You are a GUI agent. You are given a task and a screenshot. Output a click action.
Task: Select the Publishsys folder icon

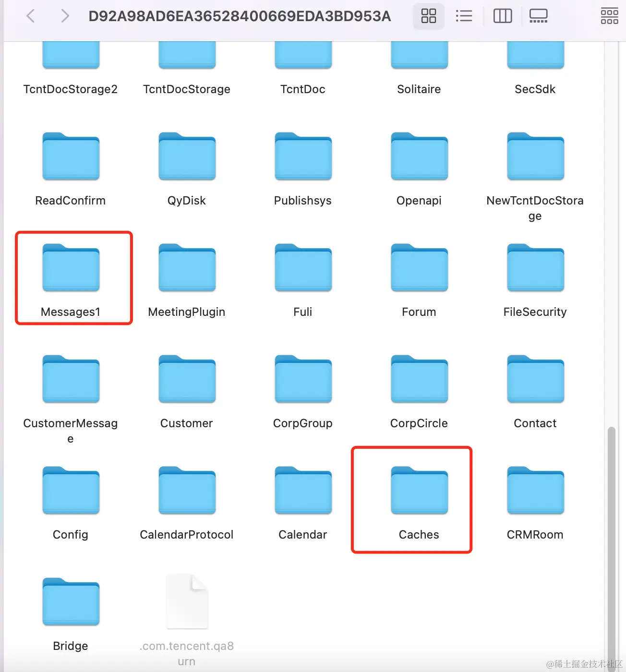pos(303,156)
